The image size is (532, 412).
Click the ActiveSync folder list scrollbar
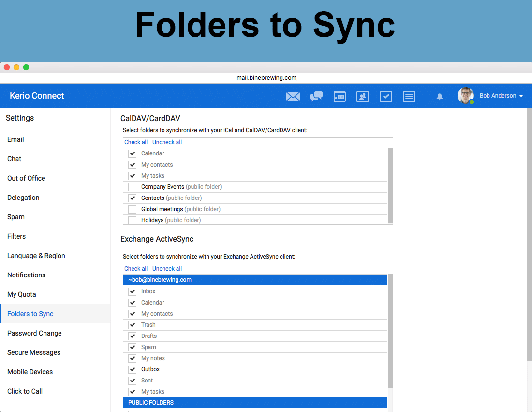390,331
